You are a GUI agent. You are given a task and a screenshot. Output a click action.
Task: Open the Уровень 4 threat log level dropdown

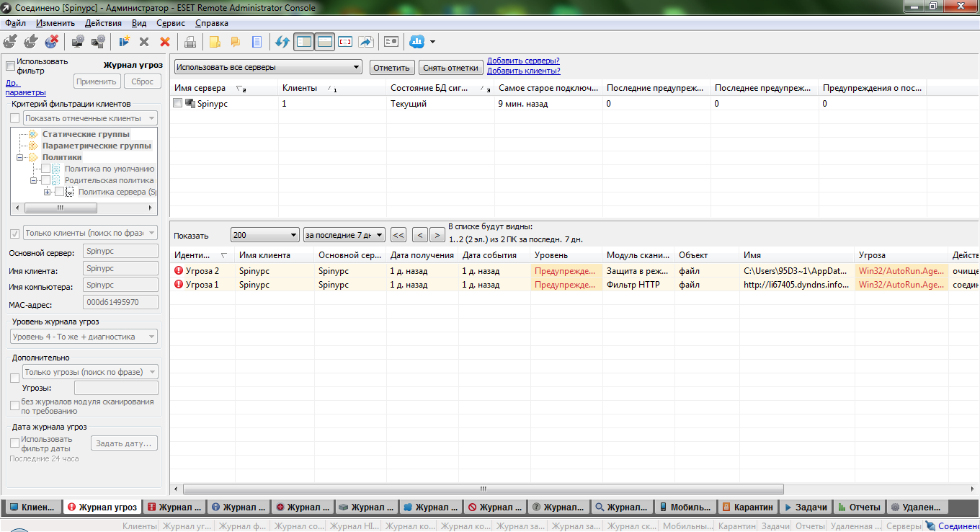coord(84,337)
